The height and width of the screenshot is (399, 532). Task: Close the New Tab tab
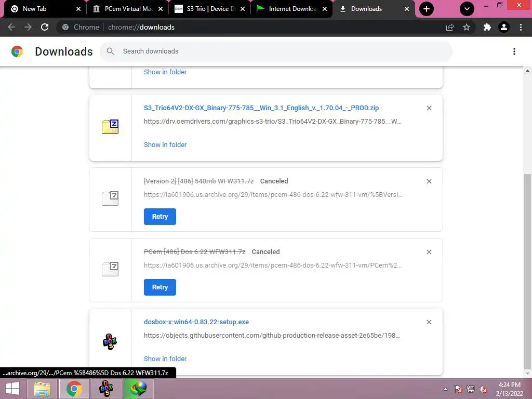click(x=78, y=9)
